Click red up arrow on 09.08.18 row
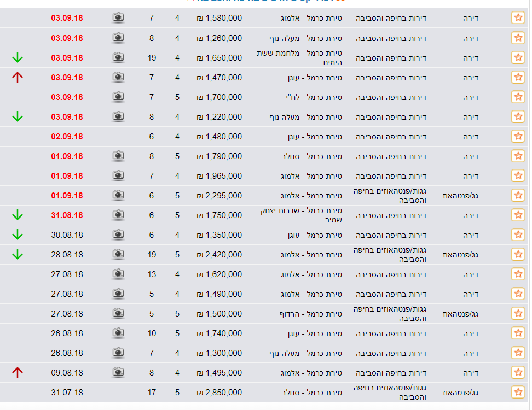Screen dimensions: 532x410 coord(18,372)
